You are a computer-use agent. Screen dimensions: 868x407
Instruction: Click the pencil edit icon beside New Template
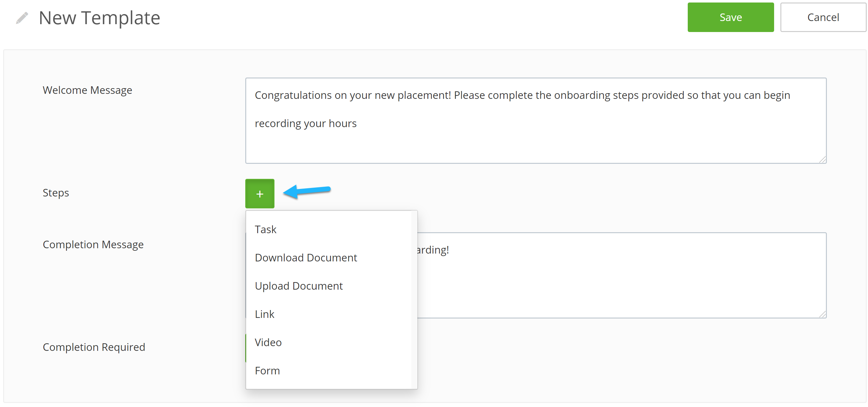point(22,18)
